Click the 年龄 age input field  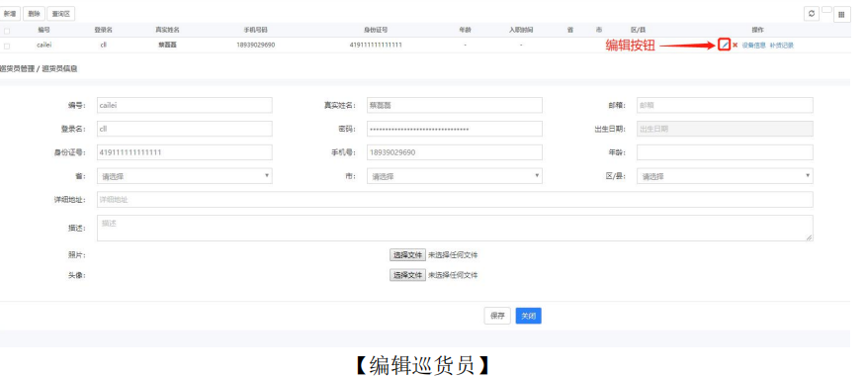tap(726, 152)
